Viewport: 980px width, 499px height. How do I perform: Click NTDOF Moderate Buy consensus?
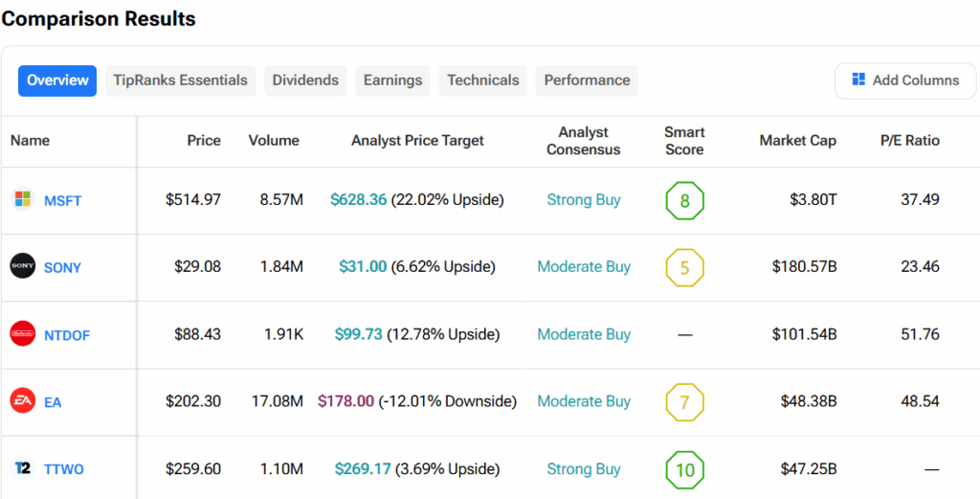584,334
